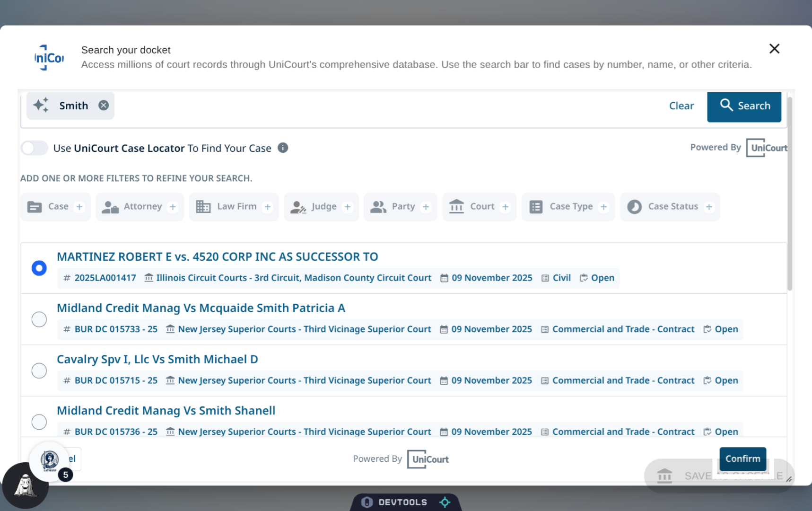
Task: Open Midland Credit Manag Vs Smith Shanell title
Action: (166, 411)
